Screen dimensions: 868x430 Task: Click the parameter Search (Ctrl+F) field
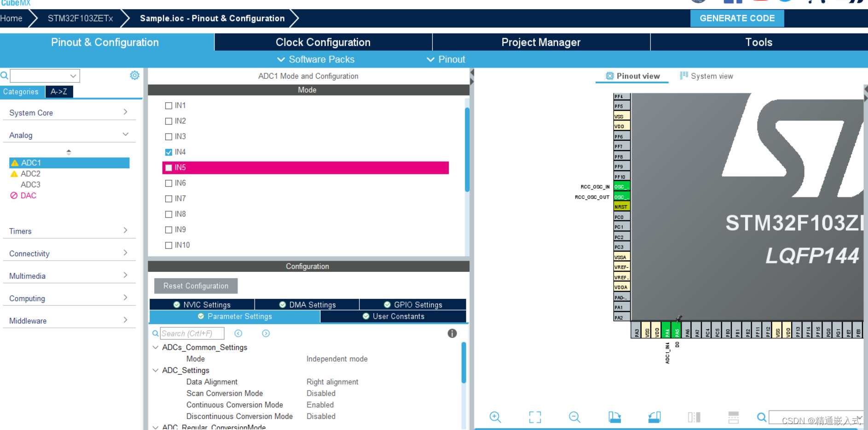click(x=192, y=333)
